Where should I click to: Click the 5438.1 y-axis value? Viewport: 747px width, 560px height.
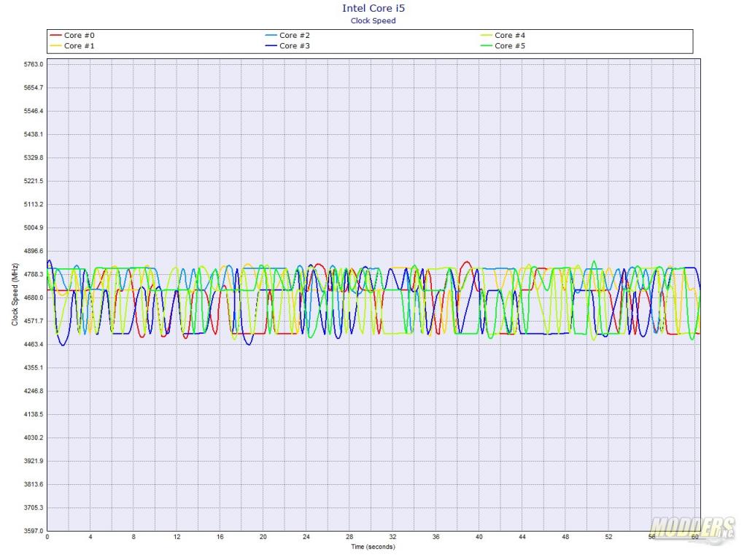tap(34, 134)
